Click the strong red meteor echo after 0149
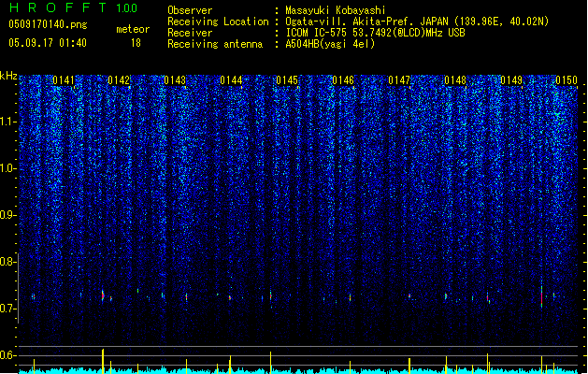Viewport: 588px width, 374px height. click(541, 297)
